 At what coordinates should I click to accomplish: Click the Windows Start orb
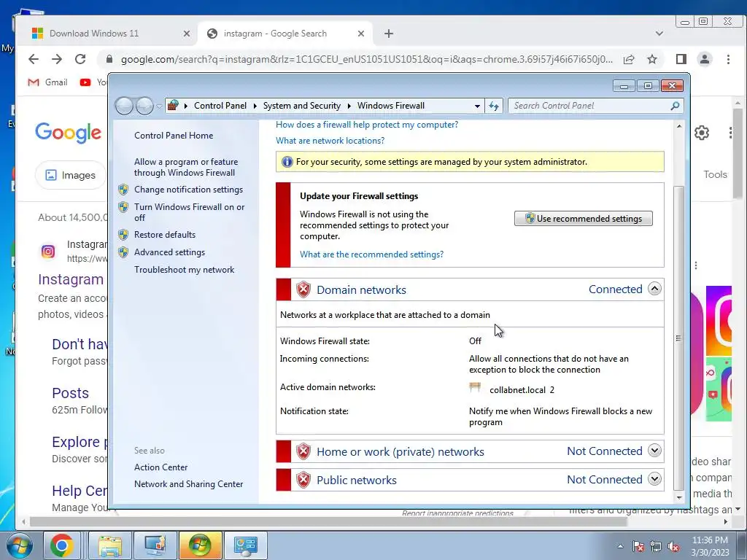tap(20, 545)
